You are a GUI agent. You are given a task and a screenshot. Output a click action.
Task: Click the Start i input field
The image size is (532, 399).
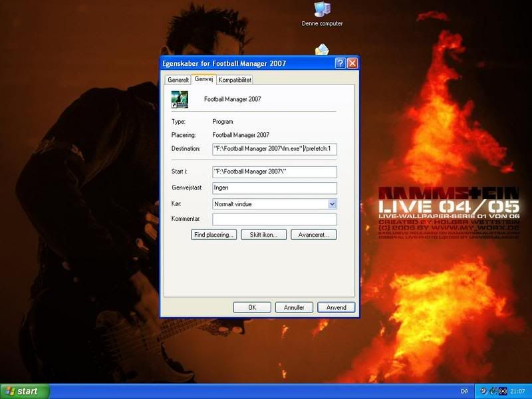point(275,172)
